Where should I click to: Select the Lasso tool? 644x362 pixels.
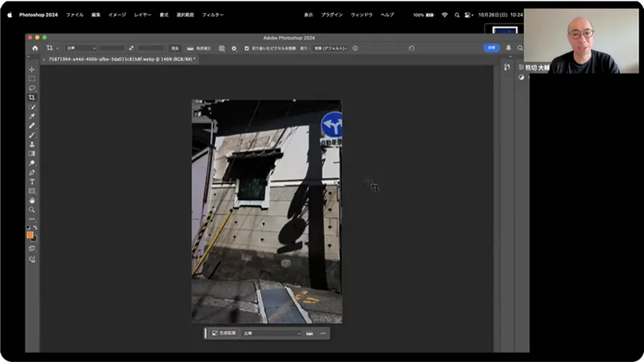point(32,88)
